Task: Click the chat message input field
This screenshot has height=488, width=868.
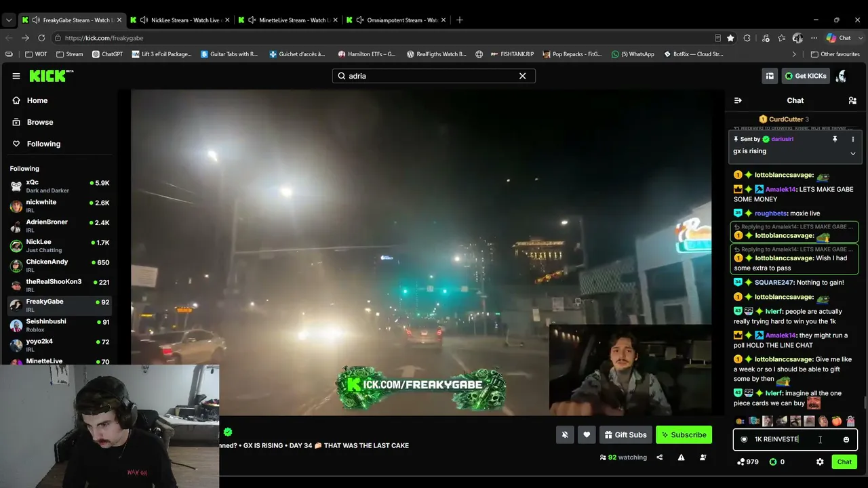Action: click(795, 439)
